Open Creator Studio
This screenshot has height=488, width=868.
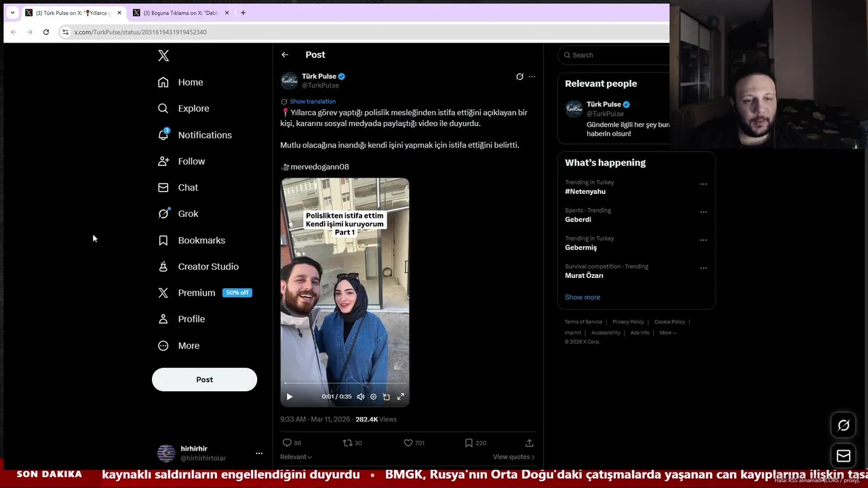(x=198, y=266)
